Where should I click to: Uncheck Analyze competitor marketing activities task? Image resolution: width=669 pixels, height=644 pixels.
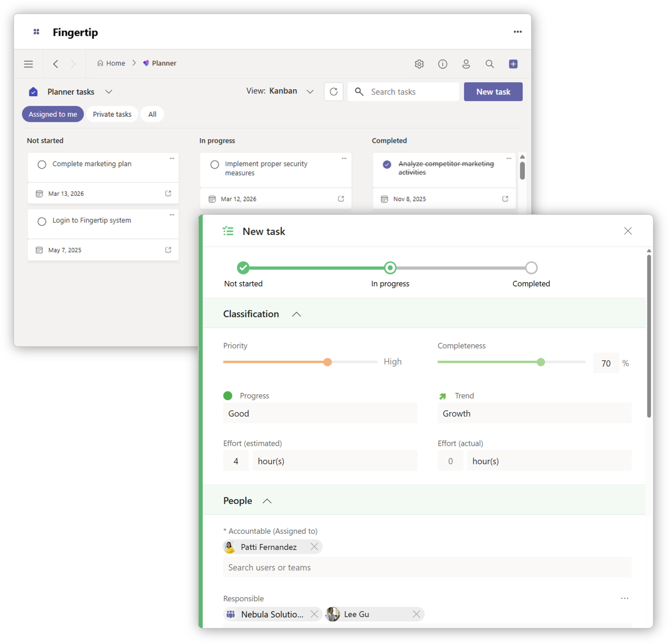[x=387, y=165]
